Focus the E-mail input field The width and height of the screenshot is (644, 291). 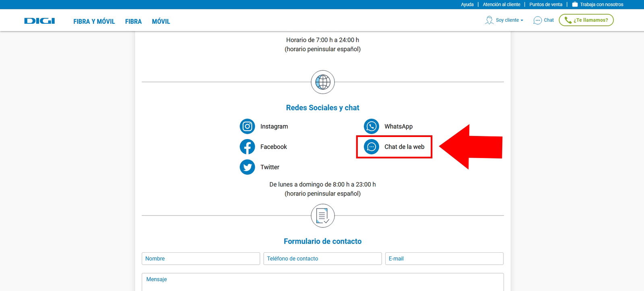(x=444, y=259)
